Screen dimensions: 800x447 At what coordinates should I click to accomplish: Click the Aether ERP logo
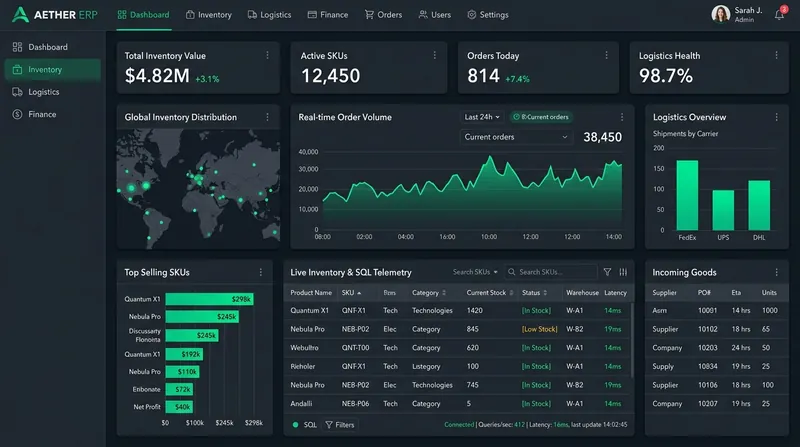point(55,15)
